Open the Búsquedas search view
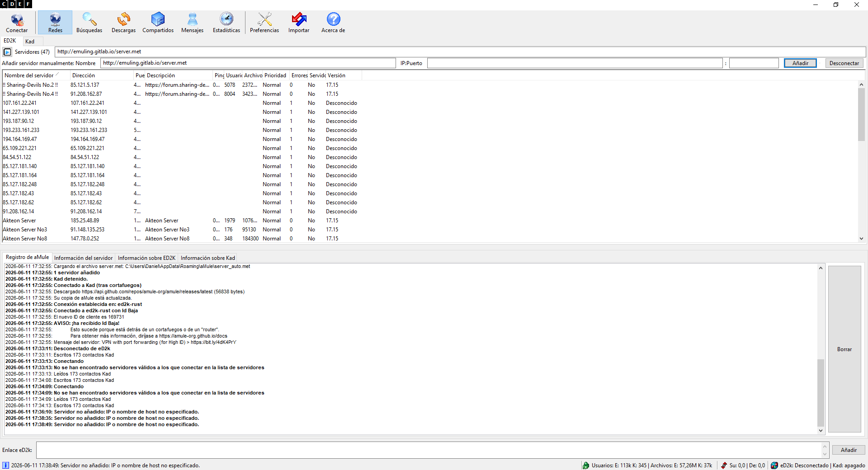868x470 pixels. 89,23
